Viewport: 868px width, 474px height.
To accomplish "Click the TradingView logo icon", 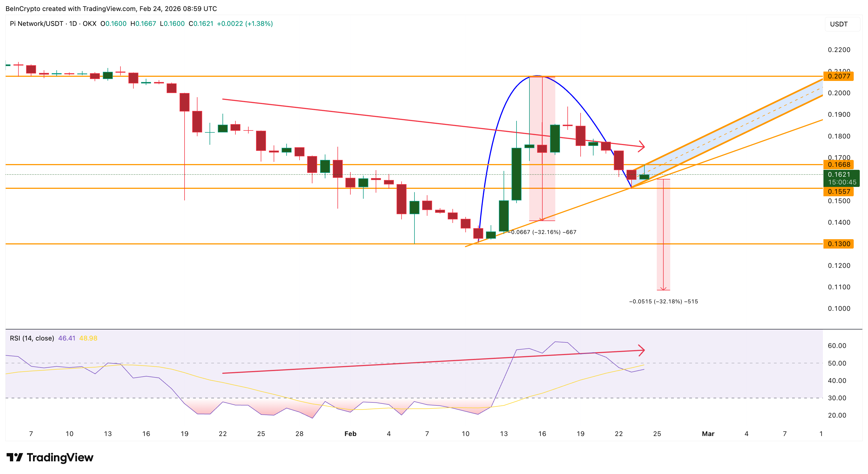I will coord(15,457).
